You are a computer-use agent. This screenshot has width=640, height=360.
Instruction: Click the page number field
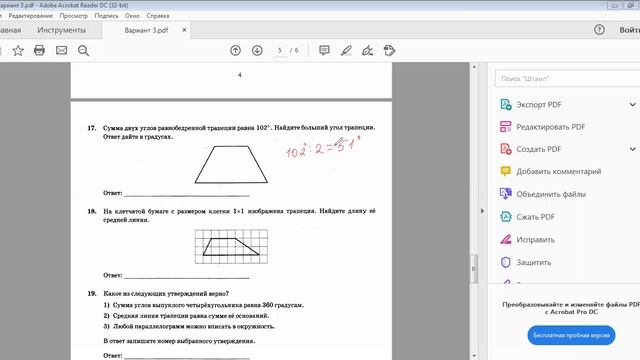coord(280,51)
